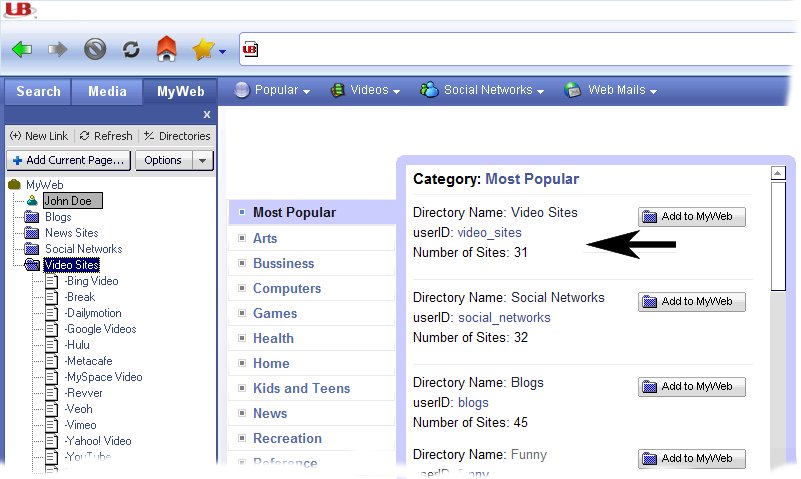This screenshot has width=801, height=479.
Task: Open the Social Networks tree folder
Action: (x=84, y=249)
